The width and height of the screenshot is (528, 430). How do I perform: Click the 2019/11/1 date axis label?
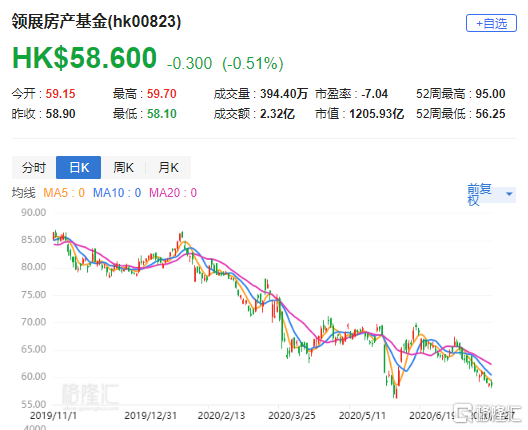click(53, 416)
